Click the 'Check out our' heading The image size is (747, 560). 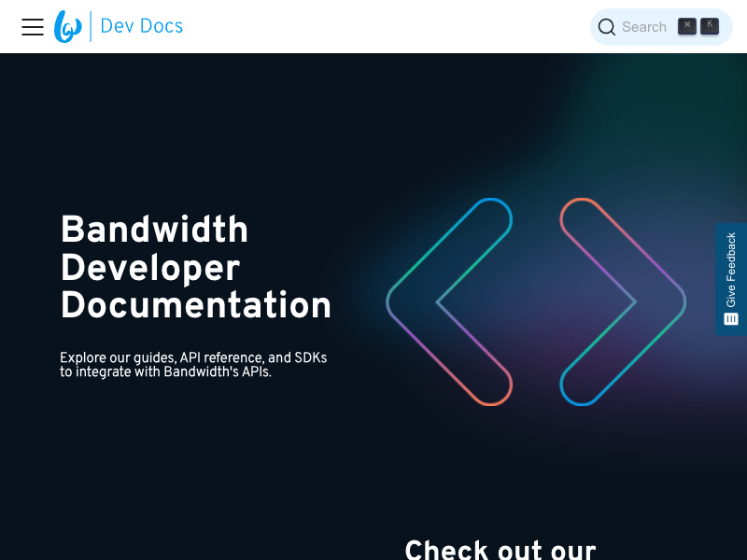click(500, 550)
